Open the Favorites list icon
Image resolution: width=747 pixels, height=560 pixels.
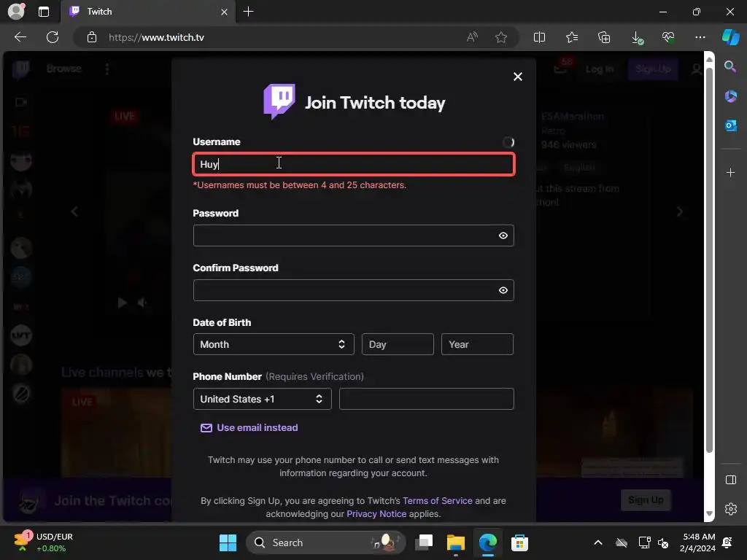[572, 37]
